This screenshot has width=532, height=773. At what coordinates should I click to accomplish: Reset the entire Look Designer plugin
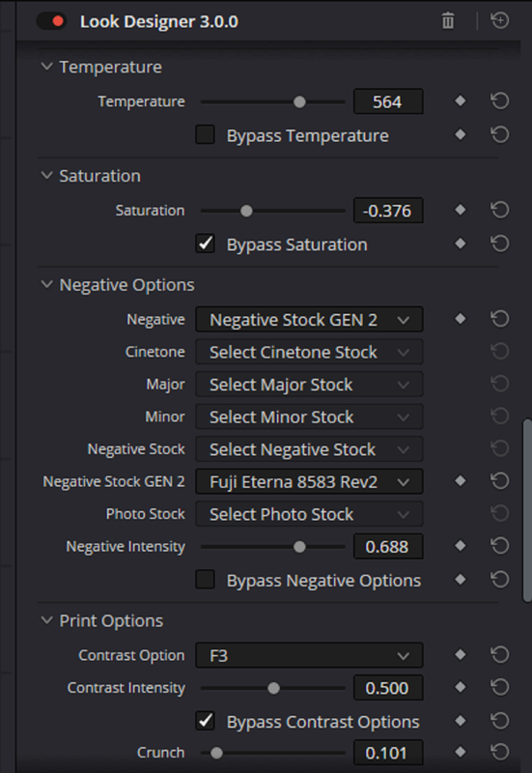tap(499, 20)
